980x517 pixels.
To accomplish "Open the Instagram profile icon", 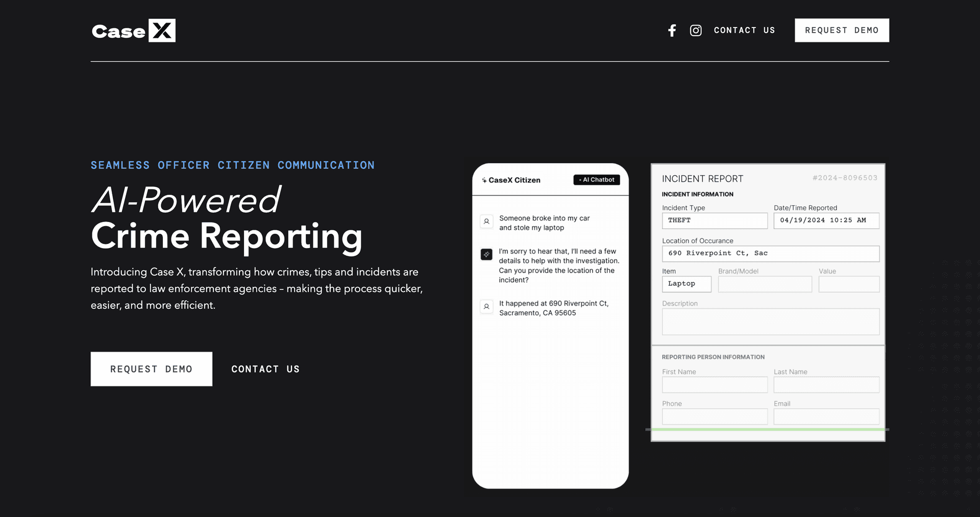I will point(696,31).
